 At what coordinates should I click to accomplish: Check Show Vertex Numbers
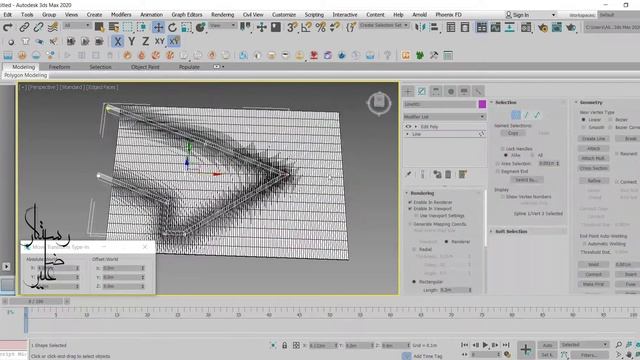point(502,197)
